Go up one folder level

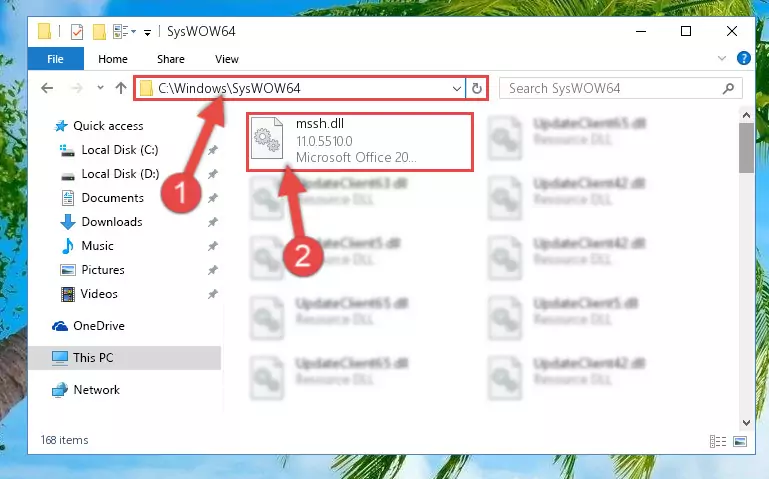click(121, 88)
